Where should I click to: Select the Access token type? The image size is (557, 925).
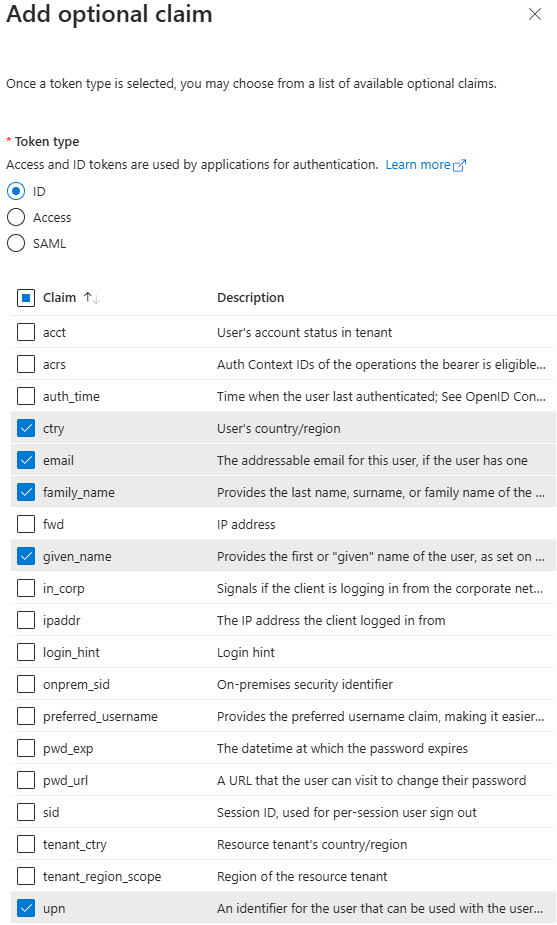click(16, 217)
